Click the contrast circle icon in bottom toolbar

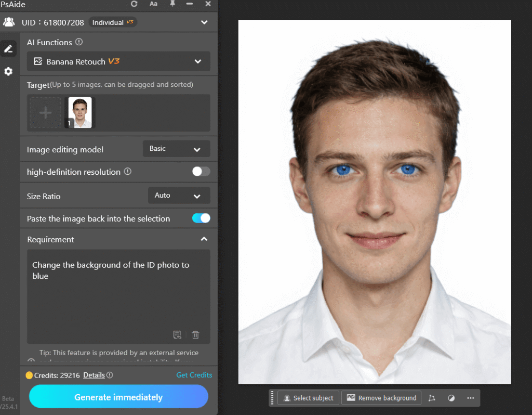[451, 398]
